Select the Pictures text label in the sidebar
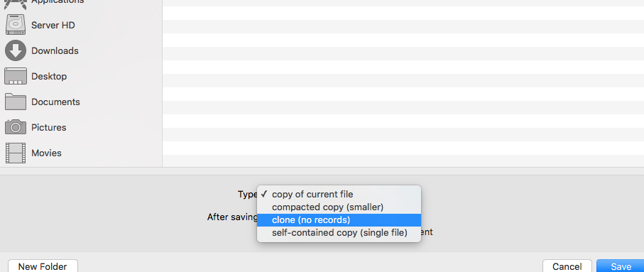 click(x=48, y=127)
